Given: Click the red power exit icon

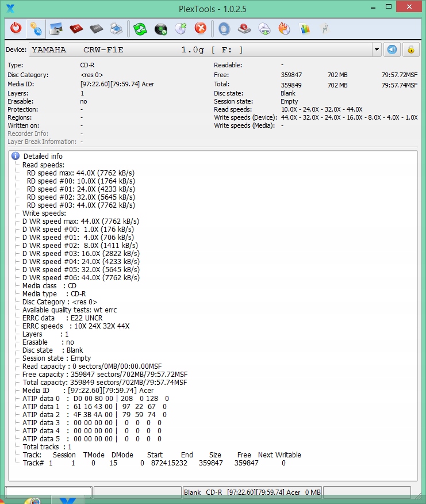Looking at the screenshot, I should 16,29.
